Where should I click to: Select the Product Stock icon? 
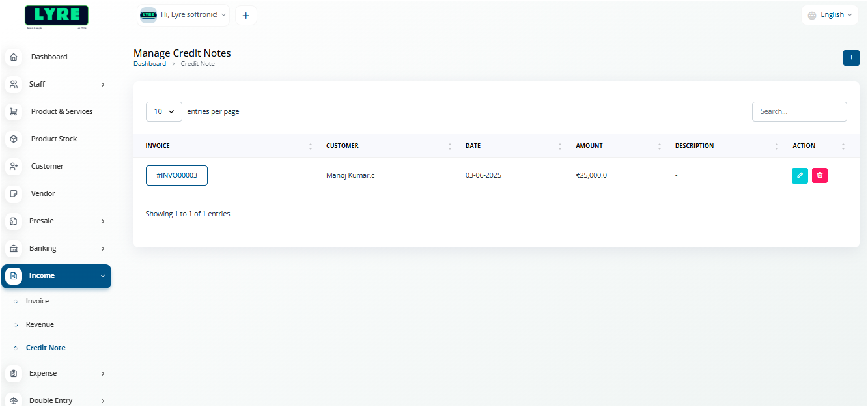(x=14, y=139)
